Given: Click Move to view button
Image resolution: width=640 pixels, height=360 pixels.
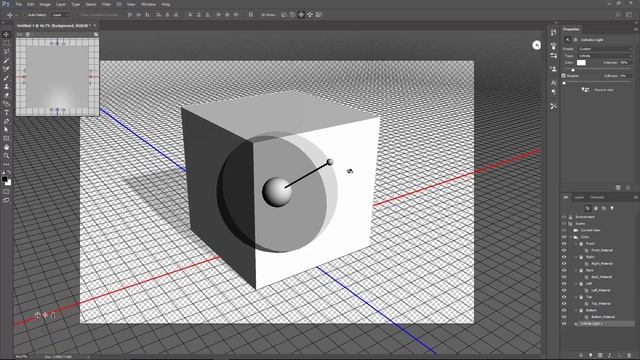Looking at the screenshot, I should click(x=598, y=90).
